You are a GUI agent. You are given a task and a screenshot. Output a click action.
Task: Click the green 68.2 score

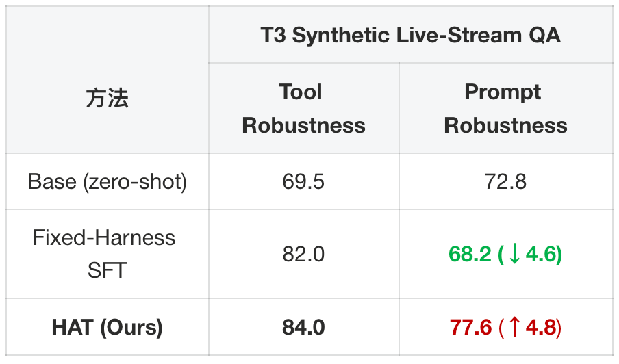click(x=470, y=254)
